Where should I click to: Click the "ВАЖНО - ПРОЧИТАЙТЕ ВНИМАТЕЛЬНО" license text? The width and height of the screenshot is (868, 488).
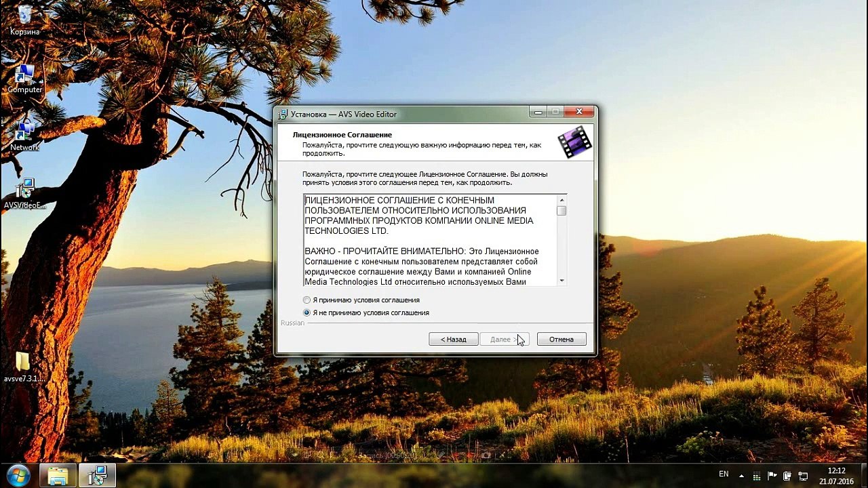pos(384,251)
